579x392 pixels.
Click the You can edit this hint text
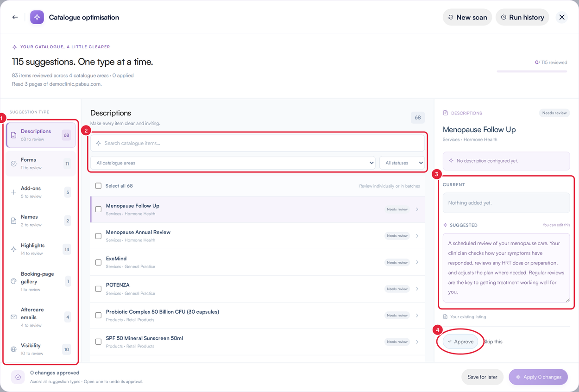[x=556, y=225]
